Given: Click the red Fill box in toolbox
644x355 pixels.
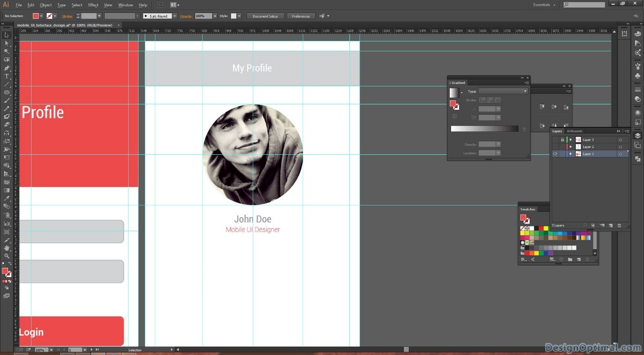Looking at the screenshot, I should click(x=5, y=271).
